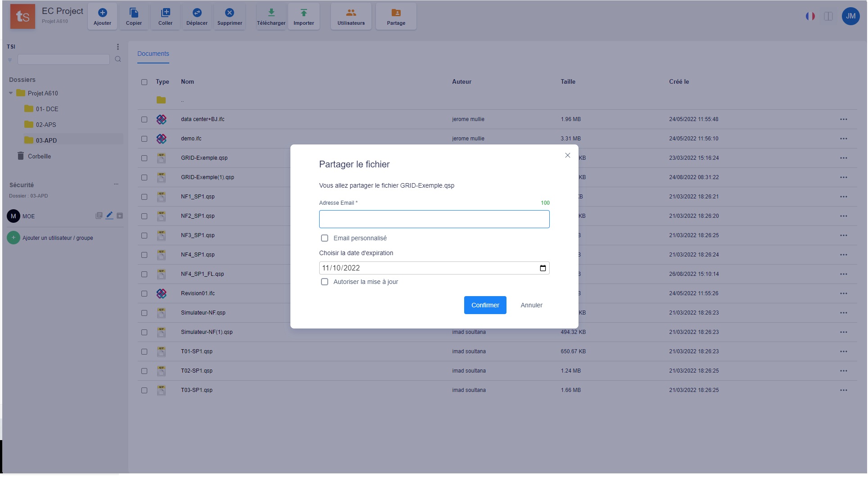Close the Partager le fichier dialog

pyautogui.click(x=567, y=155)
